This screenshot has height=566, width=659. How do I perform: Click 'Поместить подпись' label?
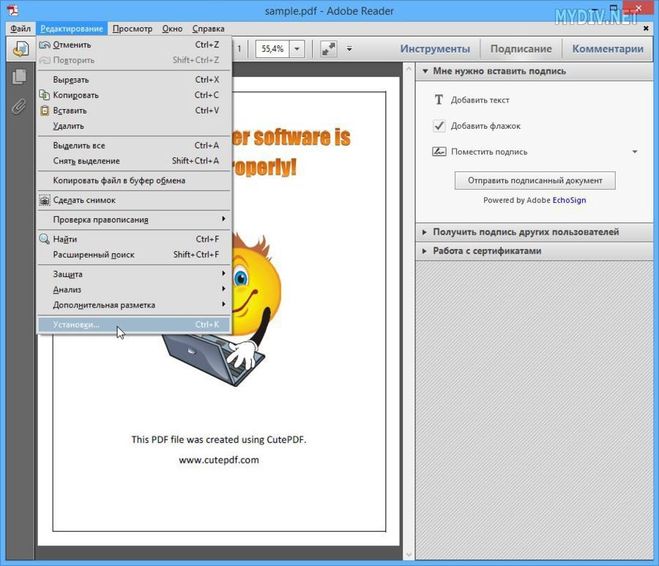[x=489, y=152]
